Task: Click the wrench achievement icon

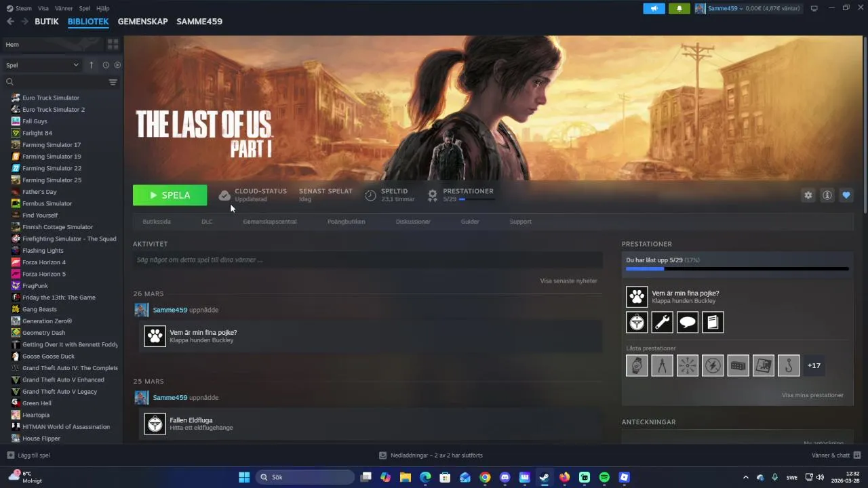Action: coord(663,322)
